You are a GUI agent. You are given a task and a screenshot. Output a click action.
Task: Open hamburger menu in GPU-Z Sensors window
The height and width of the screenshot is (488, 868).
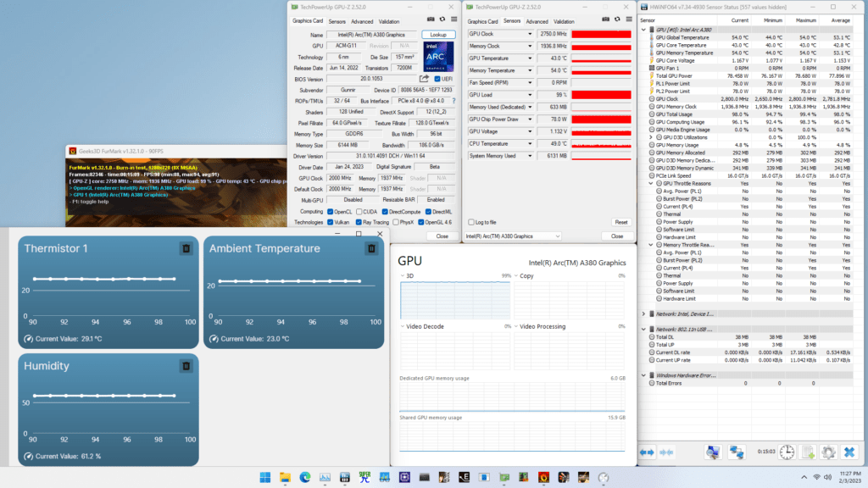(629, 19)
